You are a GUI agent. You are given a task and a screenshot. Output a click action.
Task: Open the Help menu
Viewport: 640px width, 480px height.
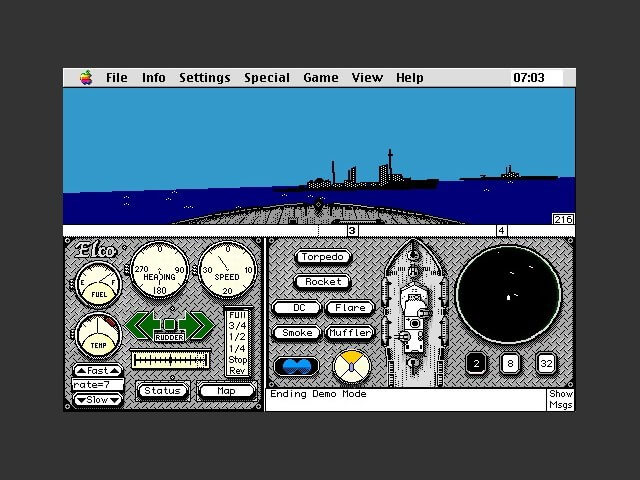click(x=409, y=78)
